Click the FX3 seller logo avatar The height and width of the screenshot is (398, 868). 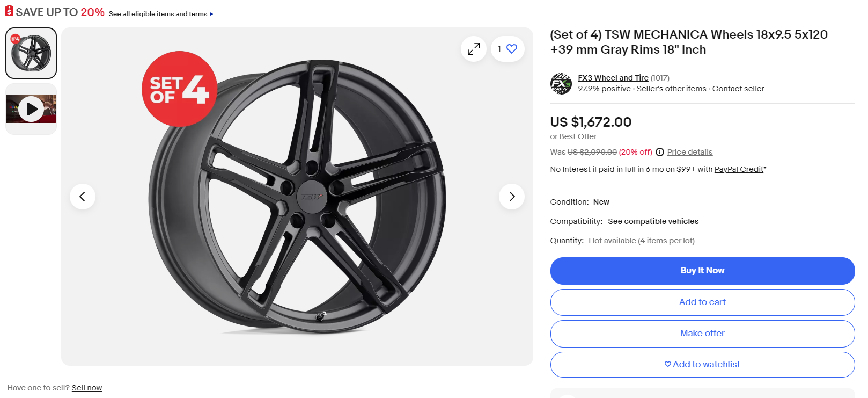pos(561,84)
